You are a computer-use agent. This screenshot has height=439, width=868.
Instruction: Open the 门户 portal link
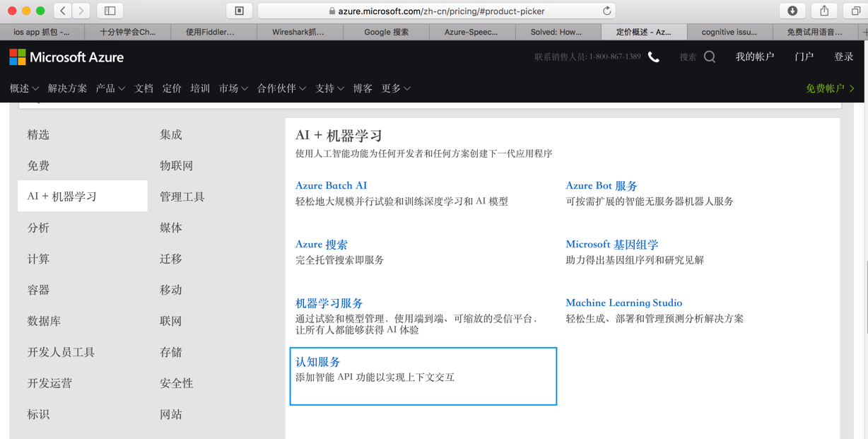804,57
